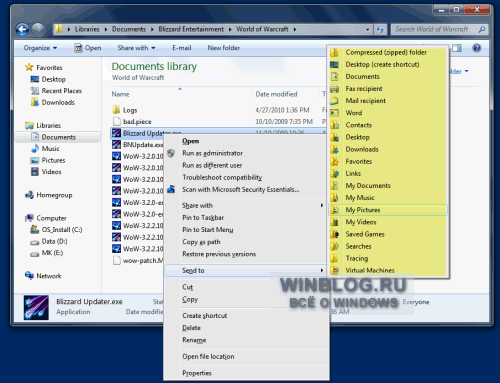Select My Pictures in Send to list
The width and height of the screenshot is (500, 383).
388,210
